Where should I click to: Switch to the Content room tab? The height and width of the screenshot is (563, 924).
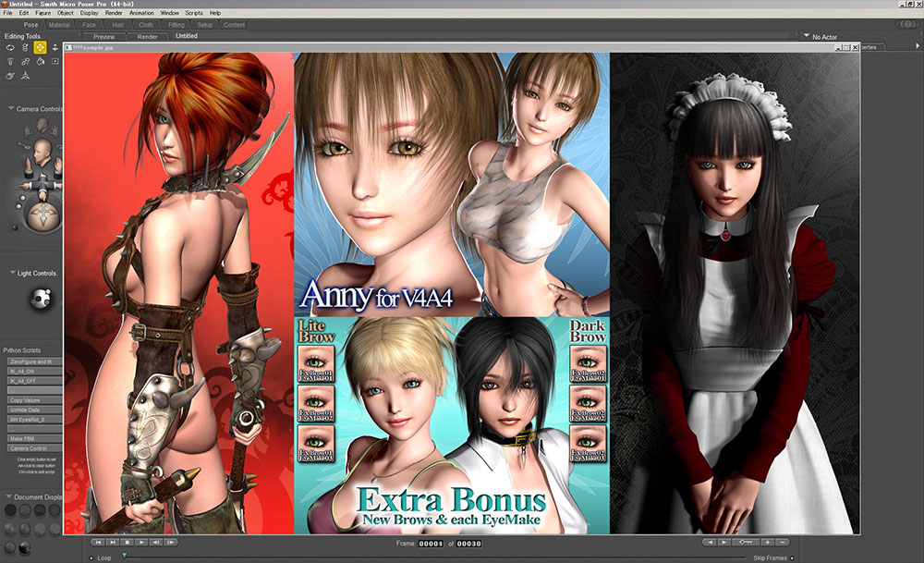(234, 25)
